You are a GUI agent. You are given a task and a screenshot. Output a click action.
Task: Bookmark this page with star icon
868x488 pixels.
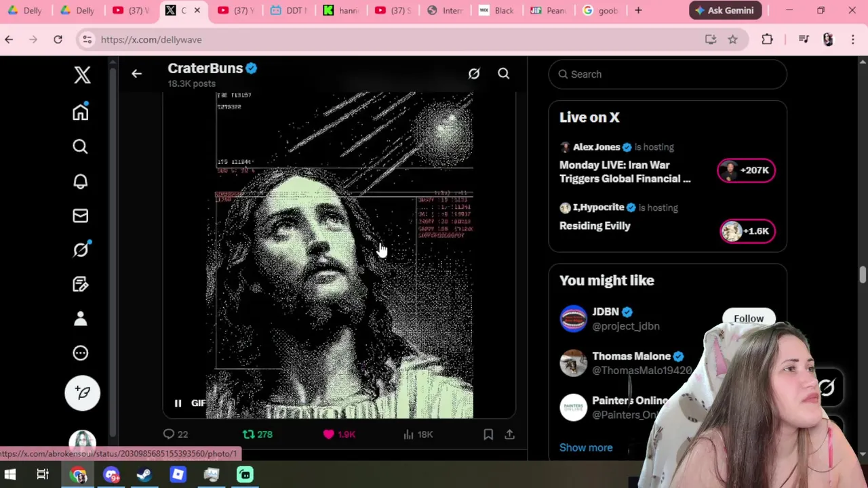pos(732,39)
